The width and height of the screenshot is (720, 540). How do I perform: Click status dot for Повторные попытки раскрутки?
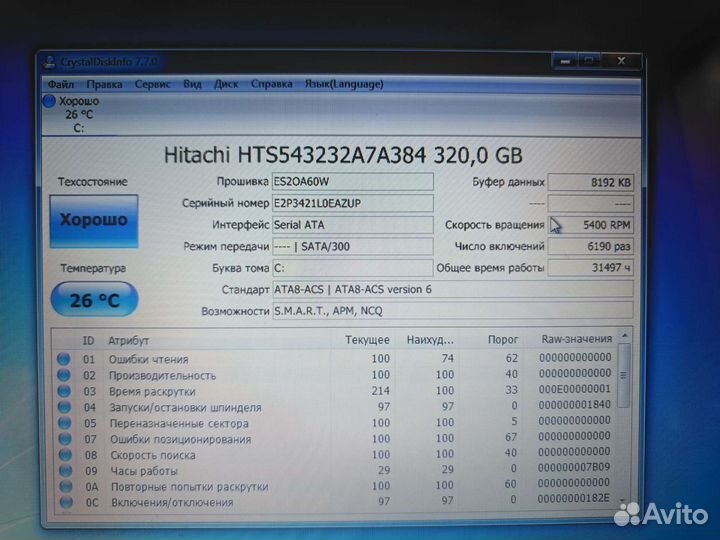[66, 486]
